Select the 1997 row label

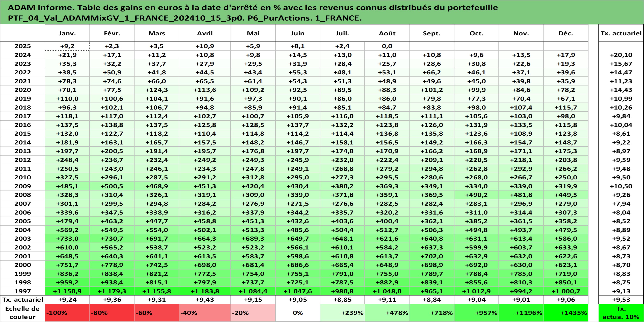point(22,291)
